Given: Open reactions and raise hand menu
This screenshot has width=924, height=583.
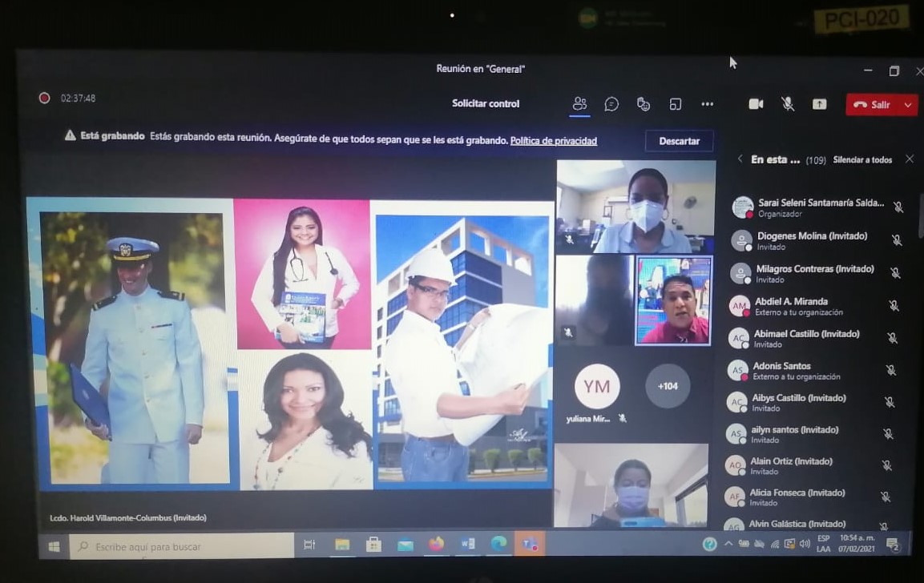Looking at the screenshot, I should point(644,104).
